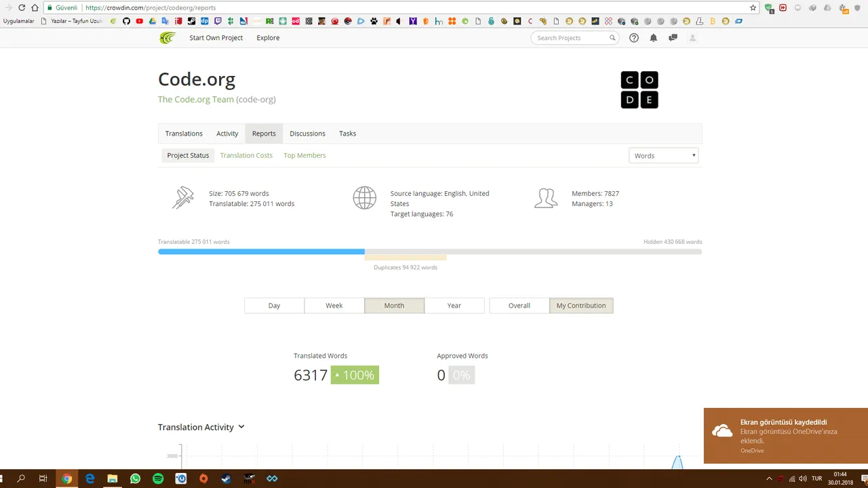Open the messages chat bubble icon
This screenshot has height=488, width=868.
point(673,38)
